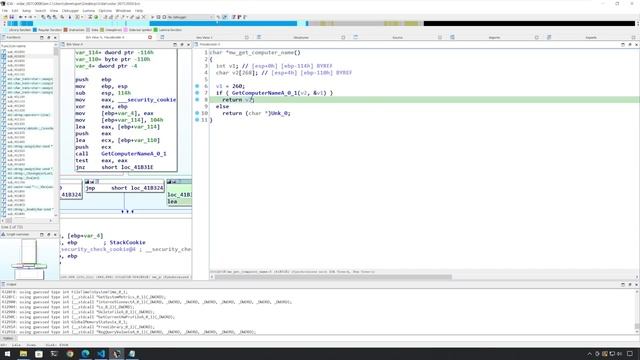The height and width of the screenshot is (360, 640).
Task: Select the Structures tab
Action: point(301,37)
